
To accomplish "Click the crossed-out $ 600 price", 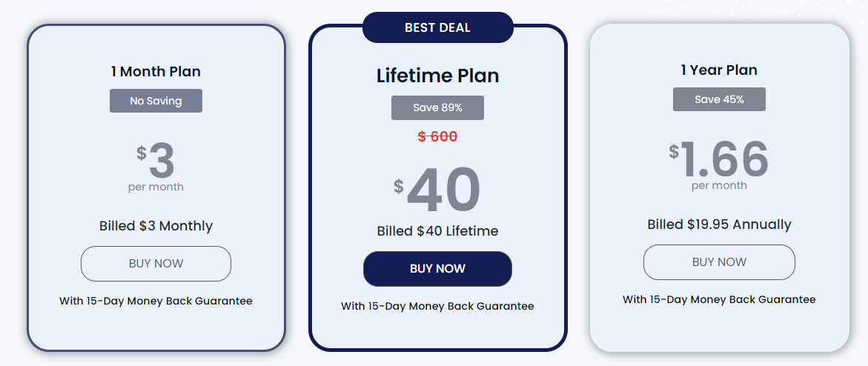I will coord(437,136).
